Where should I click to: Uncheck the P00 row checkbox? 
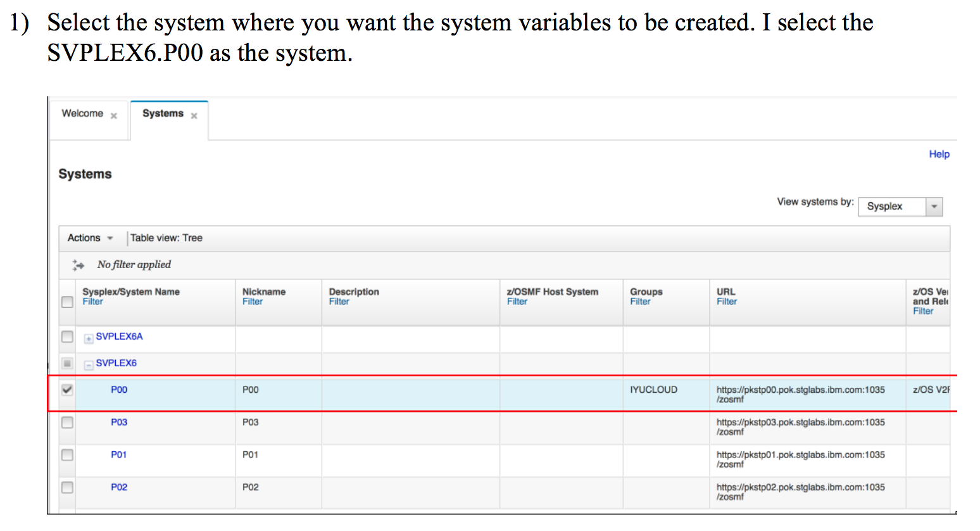[66, 390]
